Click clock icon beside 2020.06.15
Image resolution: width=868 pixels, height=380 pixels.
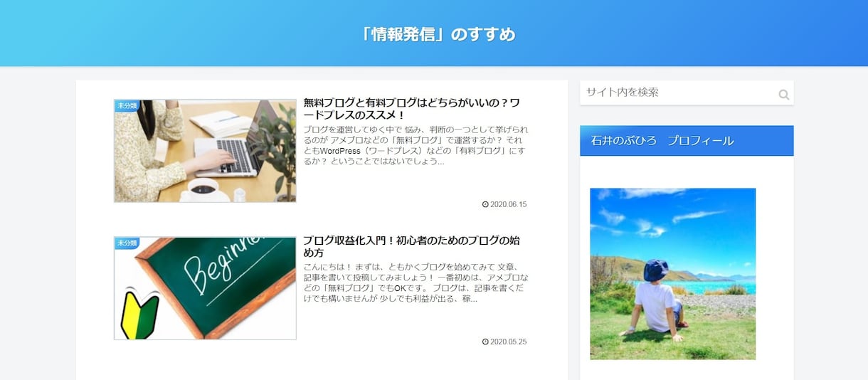click(x=485, y=204)
